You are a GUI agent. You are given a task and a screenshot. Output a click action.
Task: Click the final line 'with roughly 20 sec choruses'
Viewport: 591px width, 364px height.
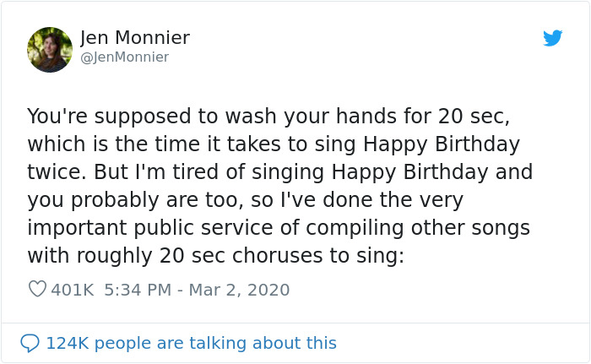[x=216, y=256]
